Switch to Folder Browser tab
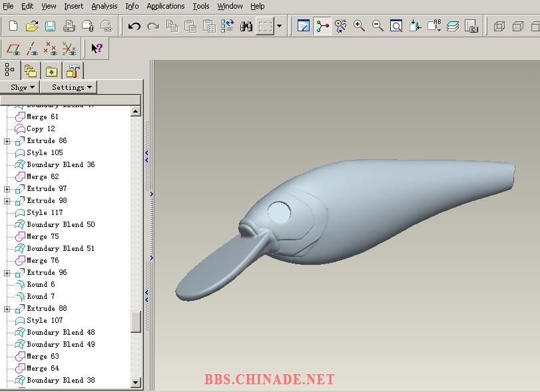The width and height of the screenshot is (540, 392). [x=31, y=71]
